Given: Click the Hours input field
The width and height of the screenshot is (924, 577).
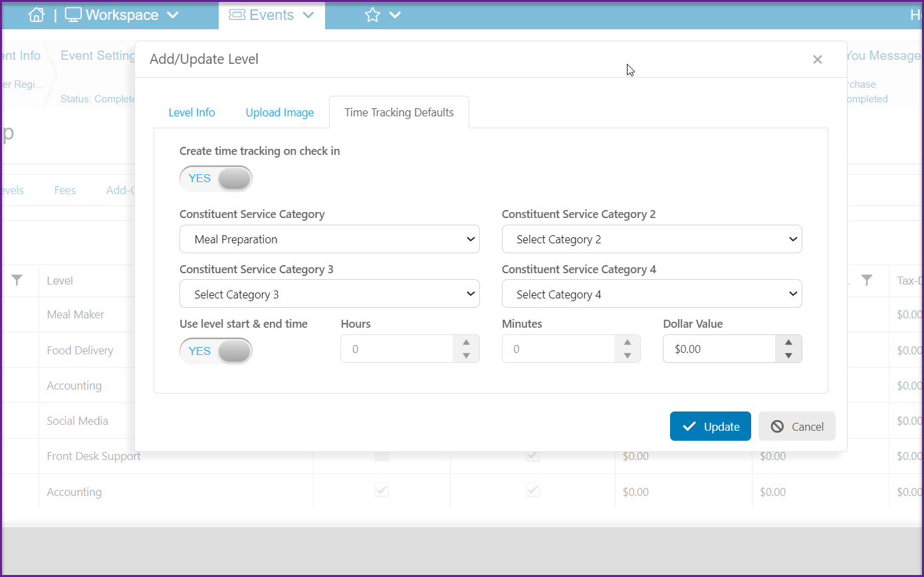Looking at the screenshot, I should [397, 348].
